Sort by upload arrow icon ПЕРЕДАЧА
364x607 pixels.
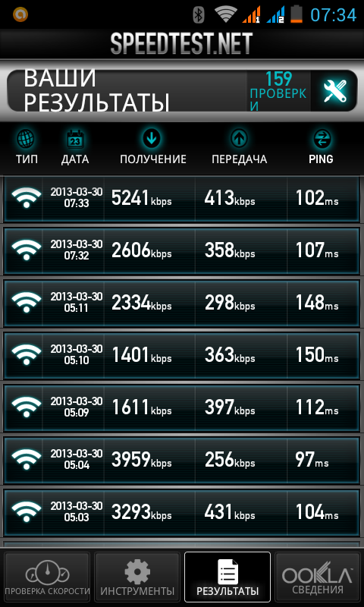239,139
